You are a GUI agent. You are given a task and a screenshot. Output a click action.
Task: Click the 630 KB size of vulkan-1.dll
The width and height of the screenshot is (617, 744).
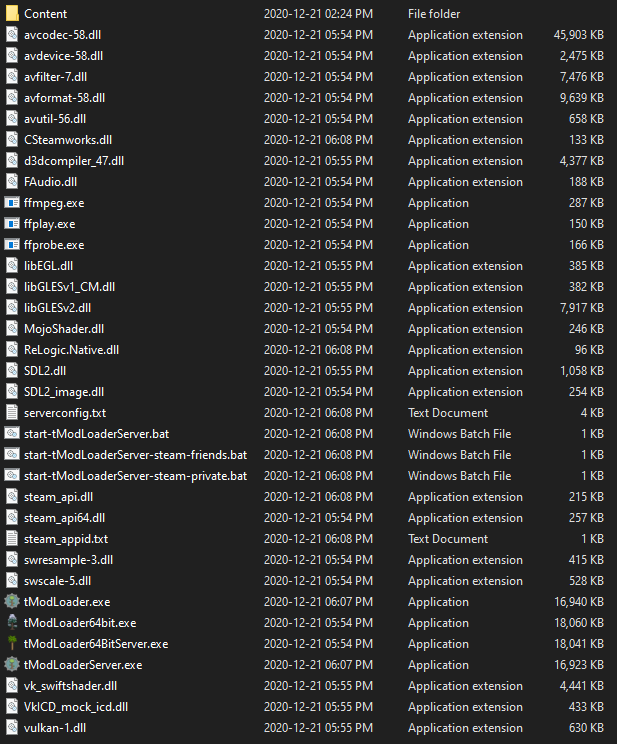[586, 727]
